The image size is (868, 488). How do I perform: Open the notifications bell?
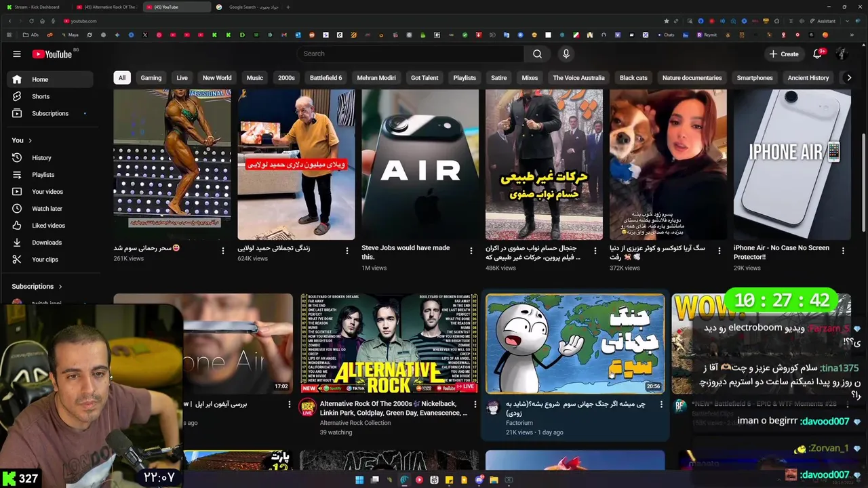tap(818, 54)
